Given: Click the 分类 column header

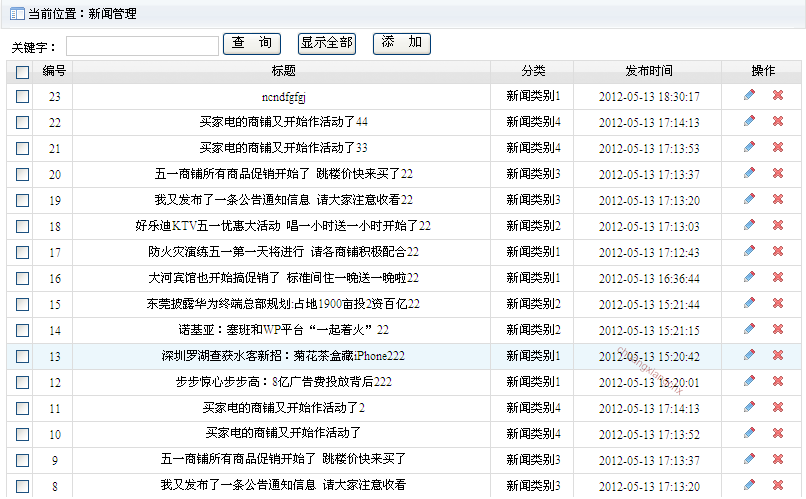Looking at the screenshot, I should click(x=533, y=71).
